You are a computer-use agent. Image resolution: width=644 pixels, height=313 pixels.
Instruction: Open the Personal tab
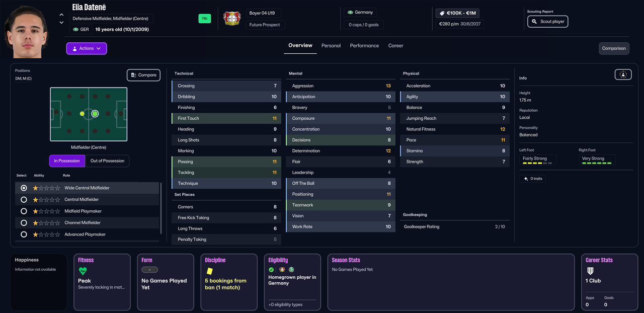331,46
